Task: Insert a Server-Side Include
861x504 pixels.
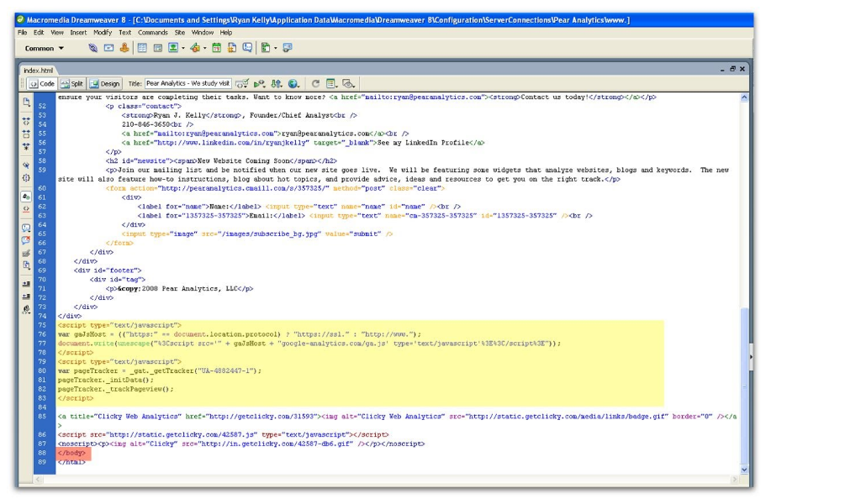Action: (232, 48)
